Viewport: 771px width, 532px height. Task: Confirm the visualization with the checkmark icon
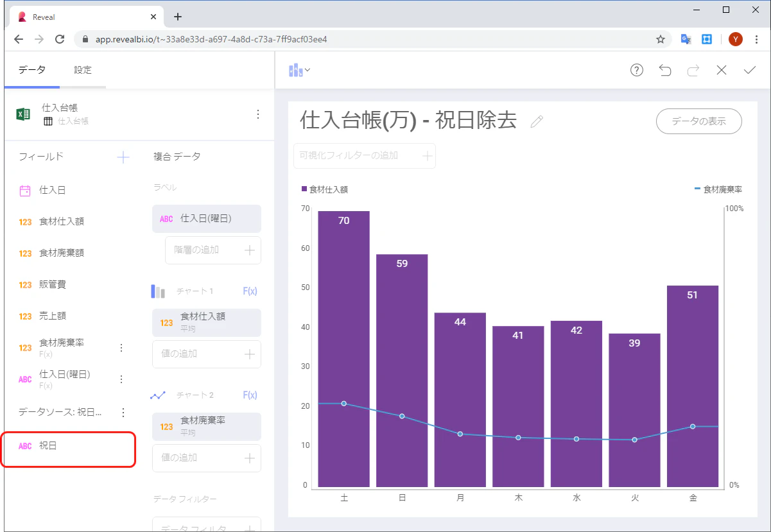coord(750,70)
